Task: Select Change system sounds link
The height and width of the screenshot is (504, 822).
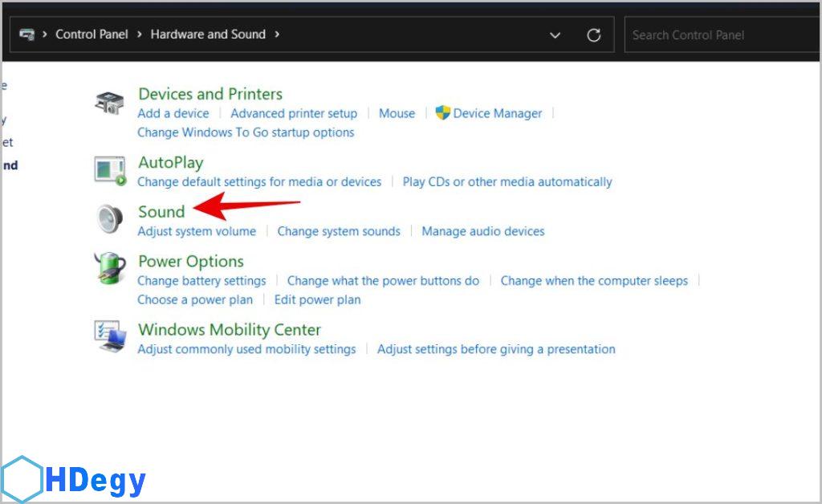Action: click(x=339, y=231)
